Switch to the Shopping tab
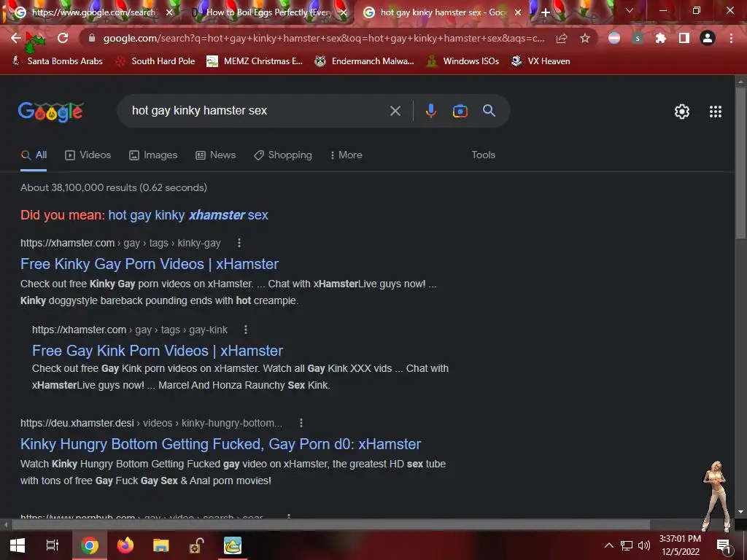Screen dimensions: 747x560 coord(283,155)
